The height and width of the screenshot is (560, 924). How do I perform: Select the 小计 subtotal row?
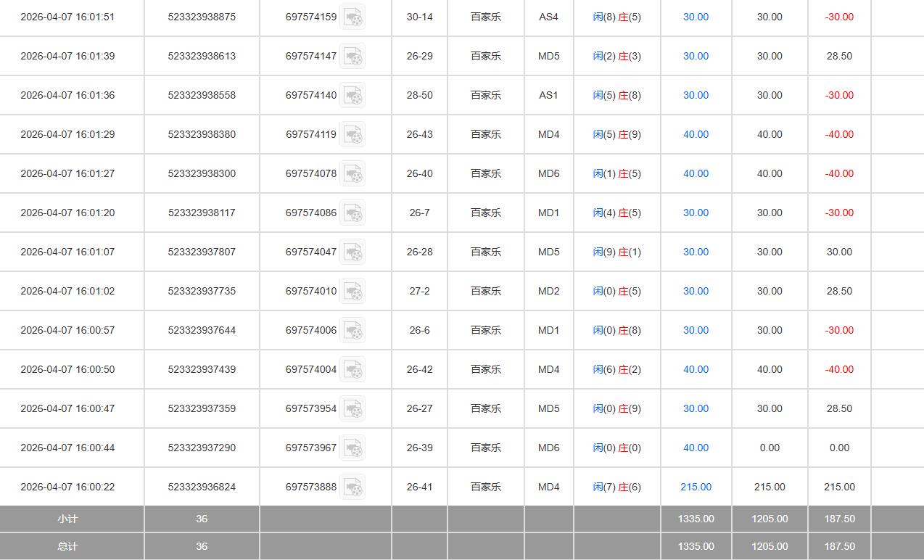[x=67, y=519]
